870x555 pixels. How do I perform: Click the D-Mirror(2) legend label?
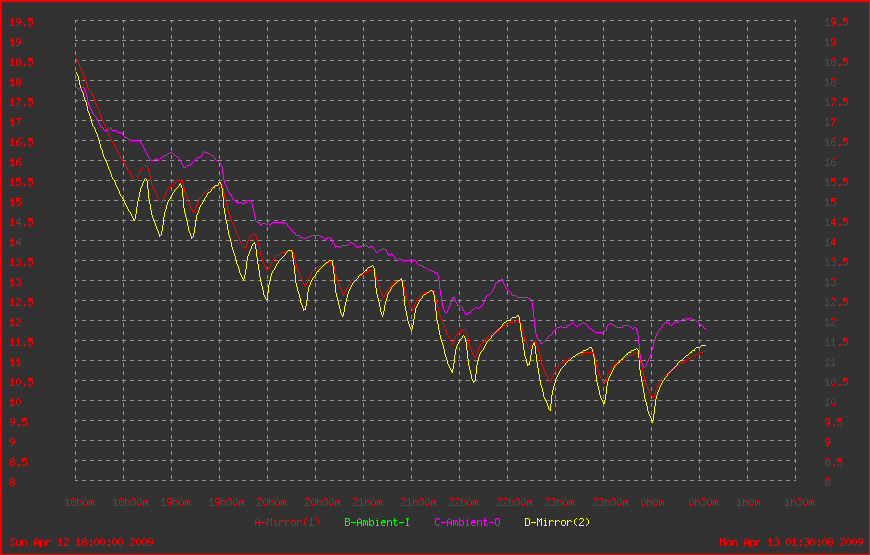557,522
